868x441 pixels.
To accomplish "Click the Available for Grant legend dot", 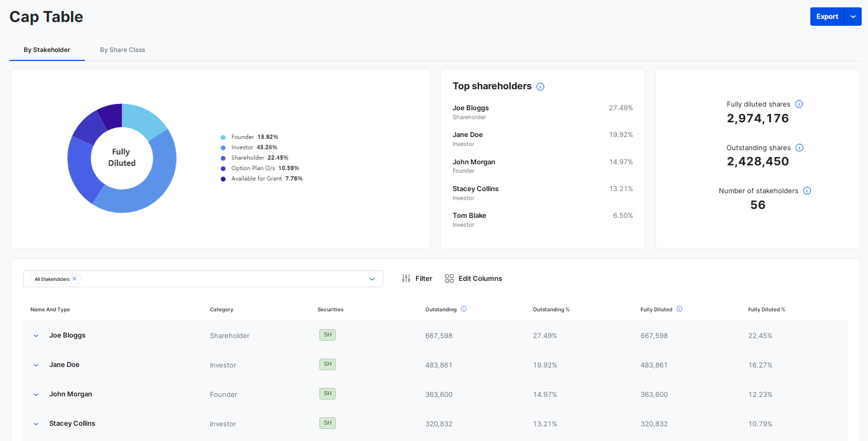I will [x=223, y=179].
